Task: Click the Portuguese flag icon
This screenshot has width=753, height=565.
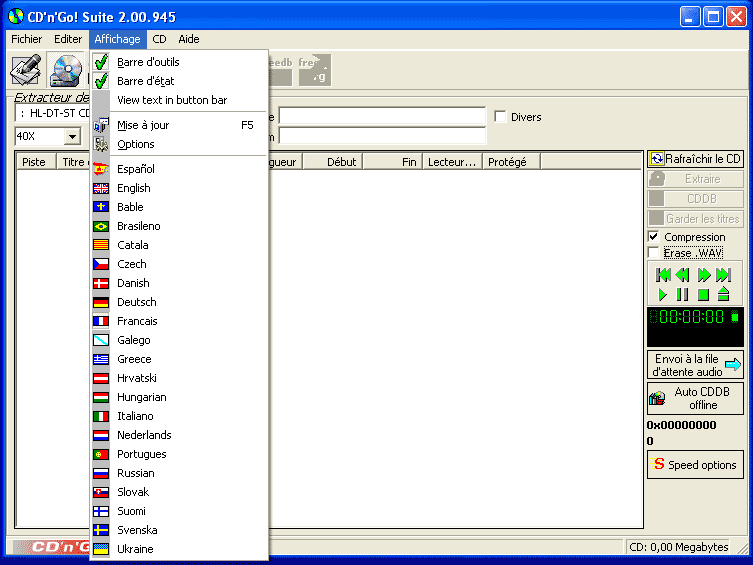Action: pyautogui.click(x=101, y=454)
